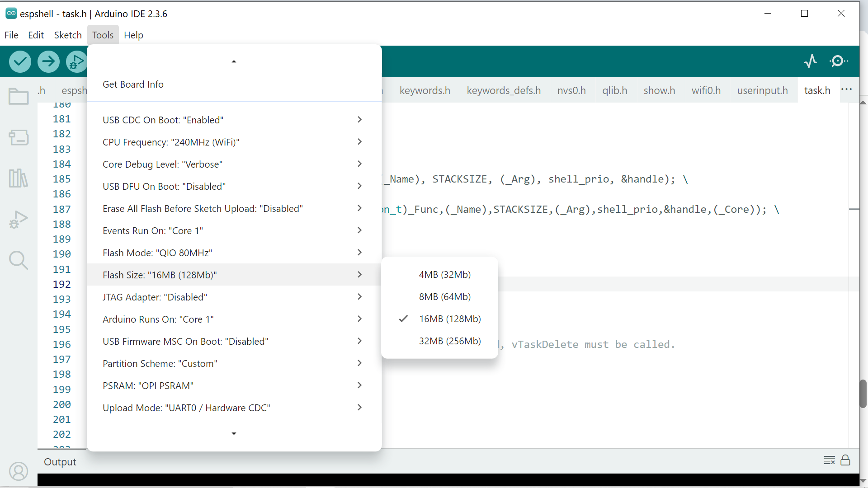Open the Sketch menu

68,35
